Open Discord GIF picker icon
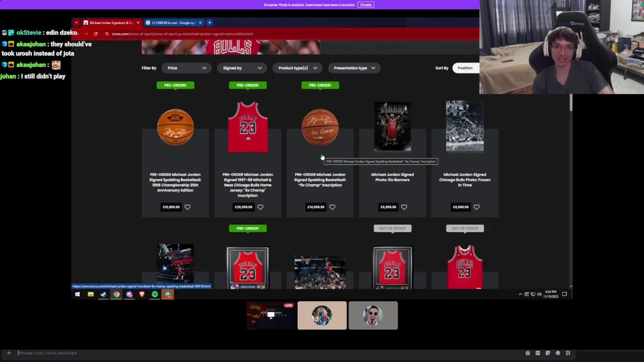 537,353
